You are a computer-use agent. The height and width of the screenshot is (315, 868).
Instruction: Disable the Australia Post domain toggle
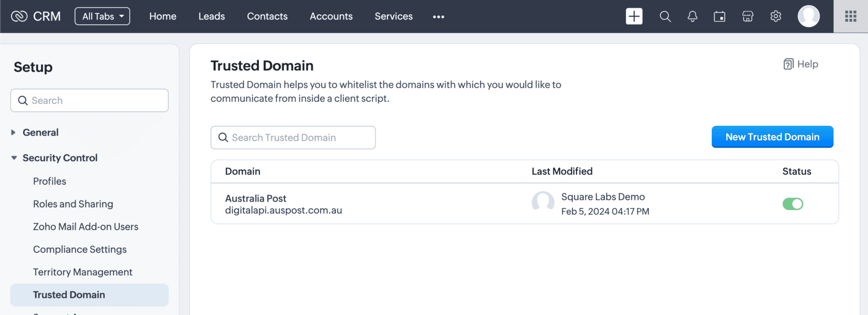[x=793, y=204]
